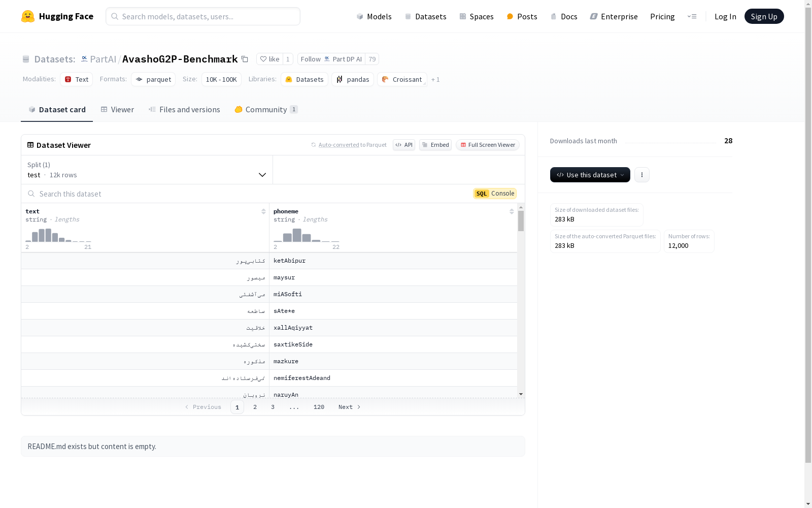Select the Datasets library tag
The height and width of the screenshot is (508, 812).
click(x=304, y=79)
